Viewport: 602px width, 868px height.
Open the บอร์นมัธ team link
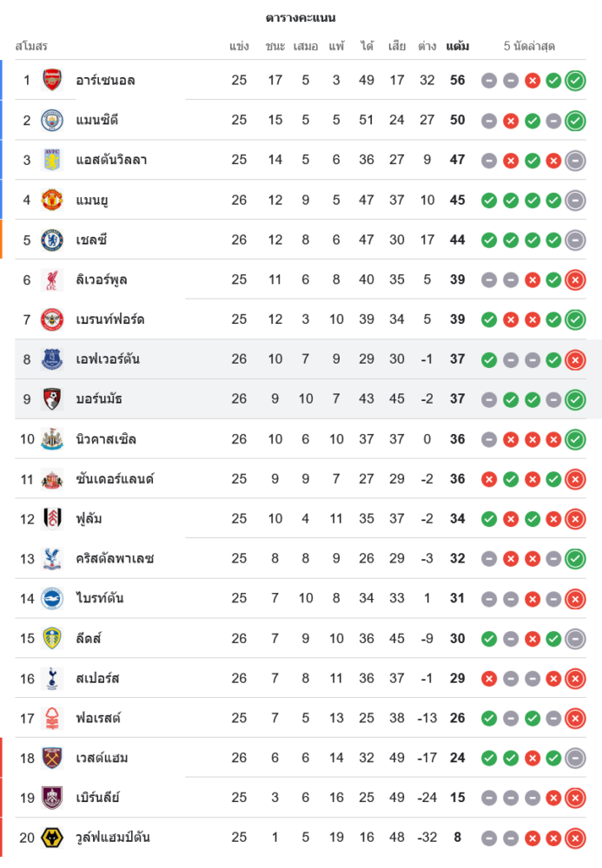tap(99, 399)
